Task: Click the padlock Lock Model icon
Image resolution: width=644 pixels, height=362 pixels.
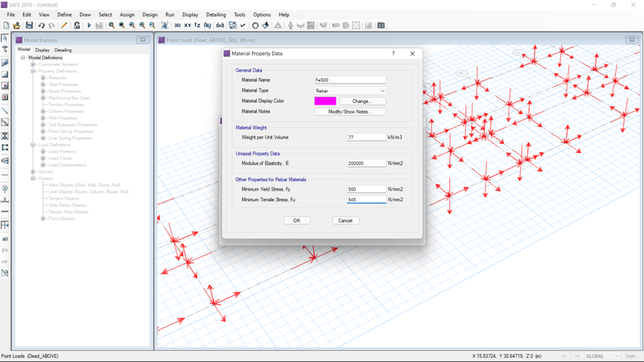Action: click(76, 26)
